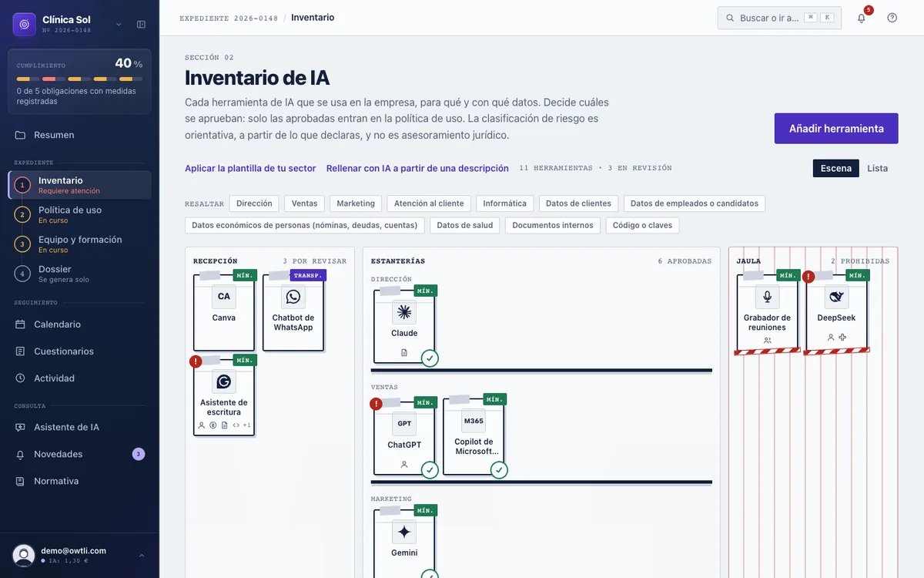
Task: Open Normativa in the sidebar
Action: tap(79, 481)
